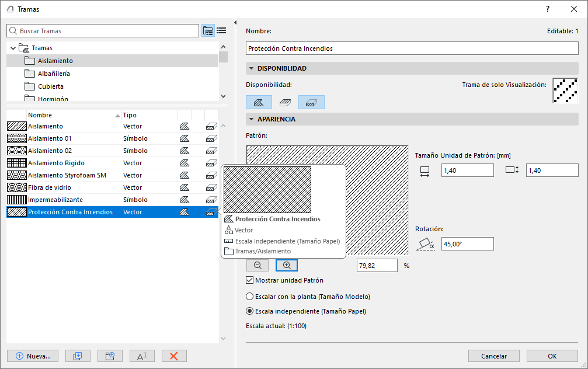Click the Trama de solo Visualización swatch

coord(565,92)
